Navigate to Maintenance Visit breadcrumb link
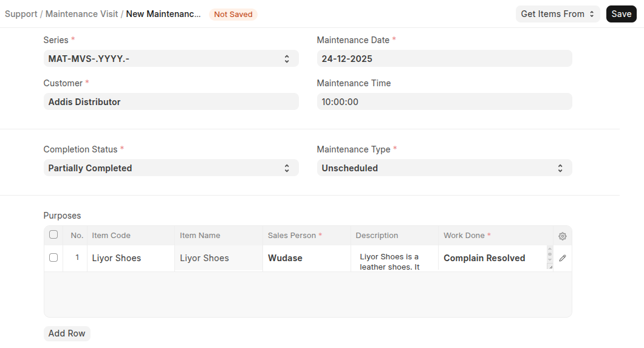 tap(81, 14)
